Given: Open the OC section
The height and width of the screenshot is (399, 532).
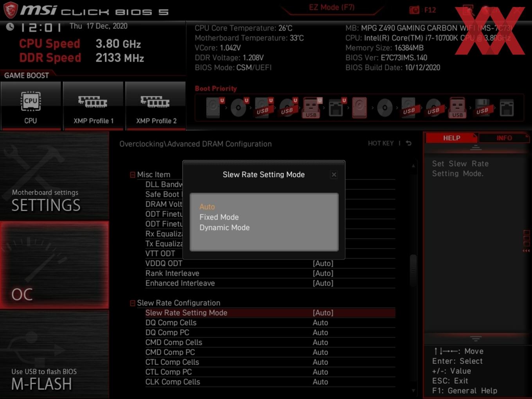Looking at the screenshot, I should click(x=54, y=265).
